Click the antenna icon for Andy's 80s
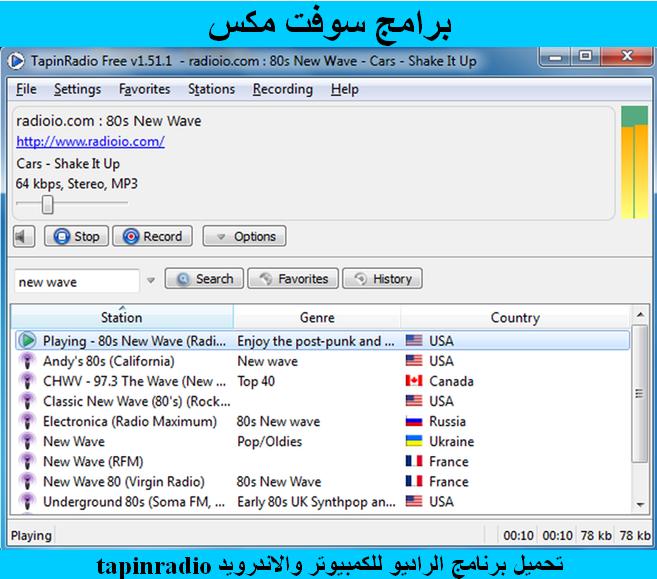The height and width of the screenshot is (579, 657). point(28,361)
